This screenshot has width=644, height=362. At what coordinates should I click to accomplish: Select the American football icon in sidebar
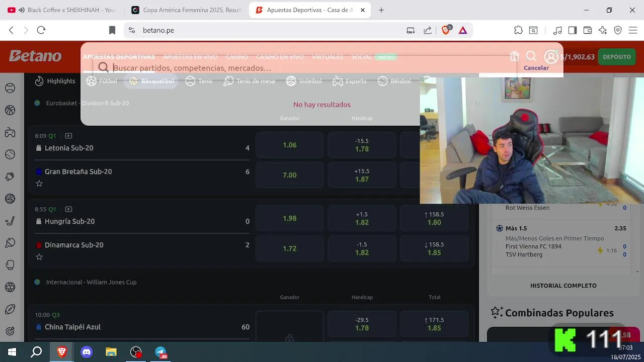point(10,309)
